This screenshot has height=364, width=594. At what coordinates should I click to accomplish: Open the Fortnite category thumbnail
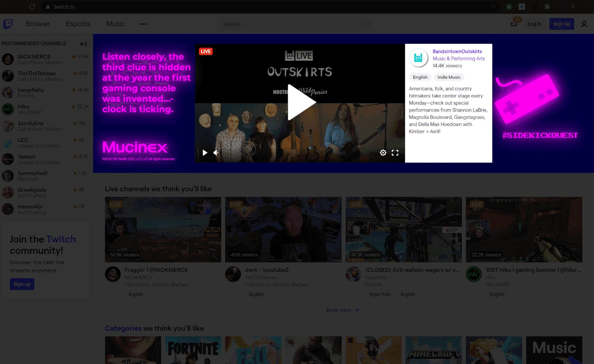tap(193, 350)
